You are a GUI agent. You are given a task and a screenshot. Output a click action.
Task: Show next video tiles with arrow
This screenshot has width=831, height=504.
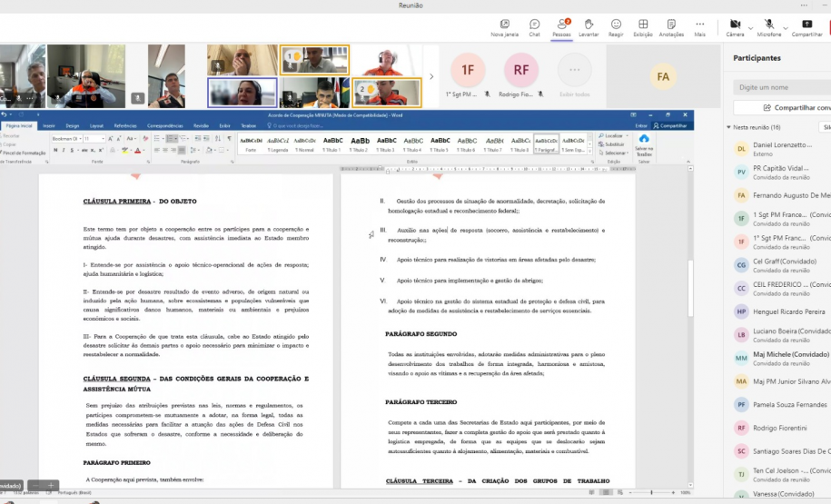(431, 77)
